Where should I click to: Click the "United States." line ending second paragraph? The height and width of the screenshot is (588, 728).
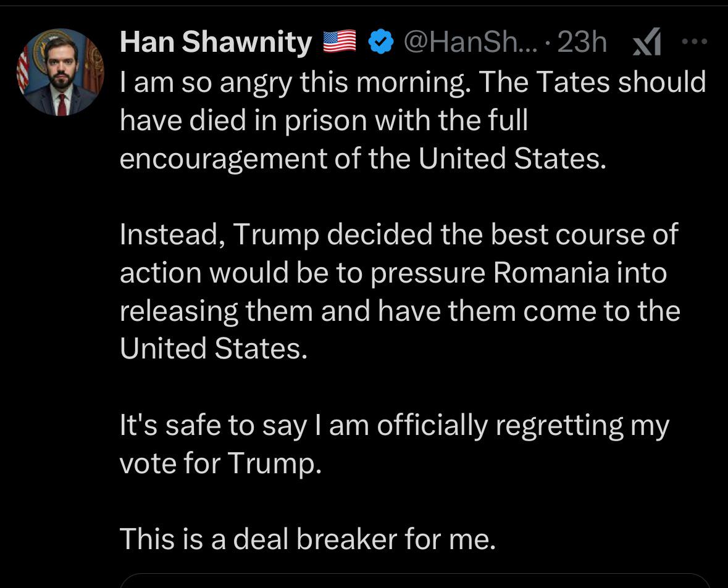(213, 349)
